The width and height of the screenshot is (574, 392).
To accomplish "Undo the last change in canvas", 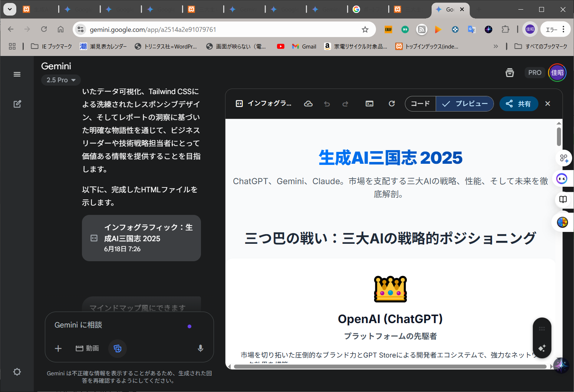I will point(327,104).
